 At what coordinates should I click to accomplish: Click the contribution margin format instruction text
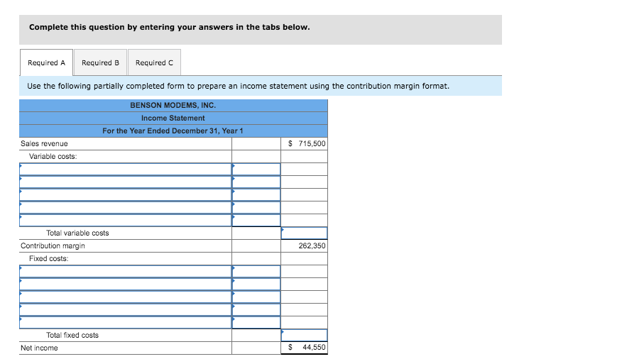(x=238, y=86)
